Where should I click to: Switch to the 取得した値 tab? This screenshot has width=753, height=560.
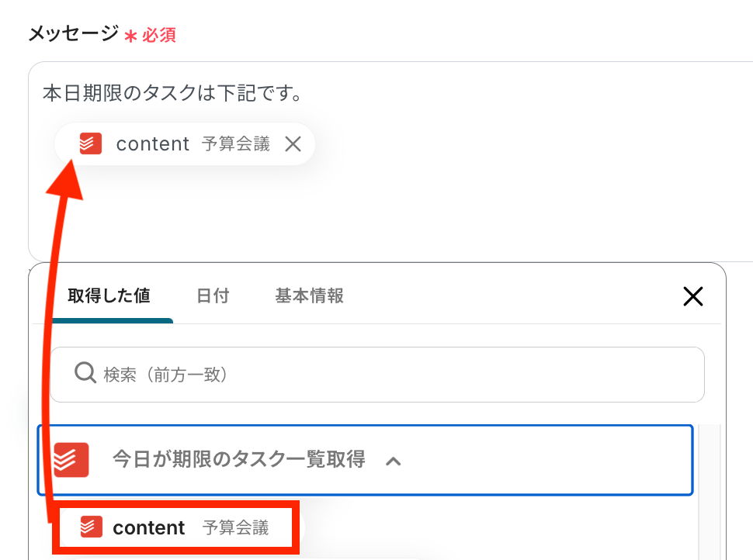point(109,296)
